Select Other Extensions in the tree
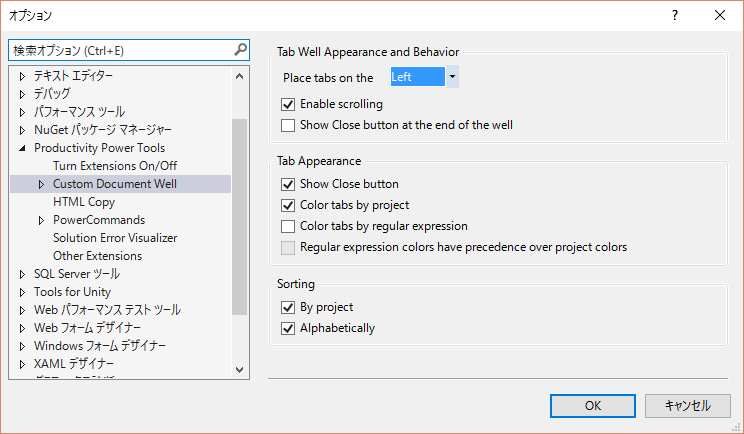Image resolution: width=744 pixels, height=434 pixels. point(97,256)
